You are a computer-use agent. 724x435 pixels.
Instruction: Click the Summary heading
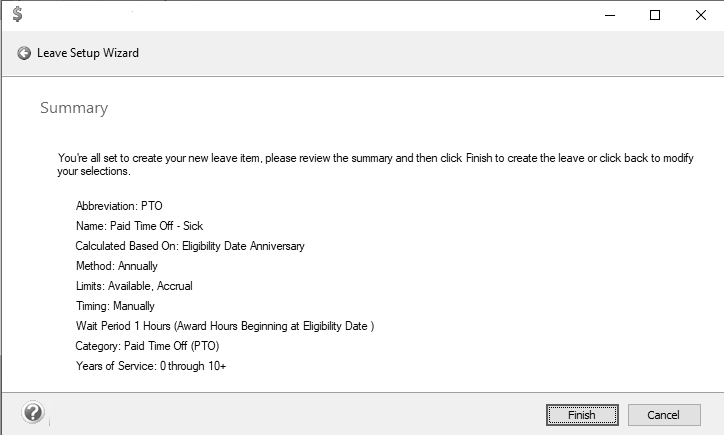(74, 108)
